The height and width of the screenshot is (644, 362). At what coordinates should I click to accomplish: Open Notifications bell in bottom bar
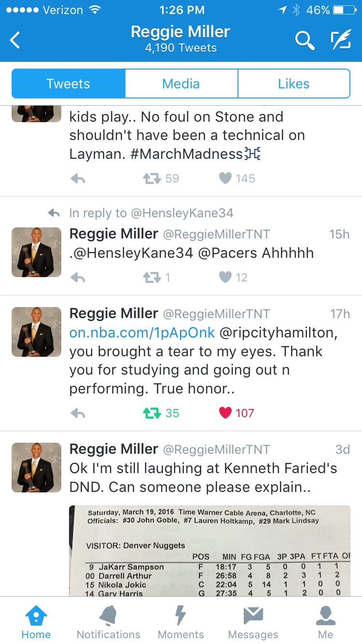point(109,623)
